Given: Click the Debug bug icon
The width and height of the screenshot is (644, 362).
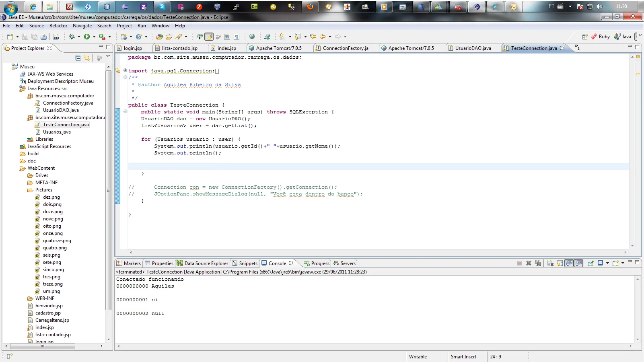Looking at the screenshot, I should click(72, 37).
